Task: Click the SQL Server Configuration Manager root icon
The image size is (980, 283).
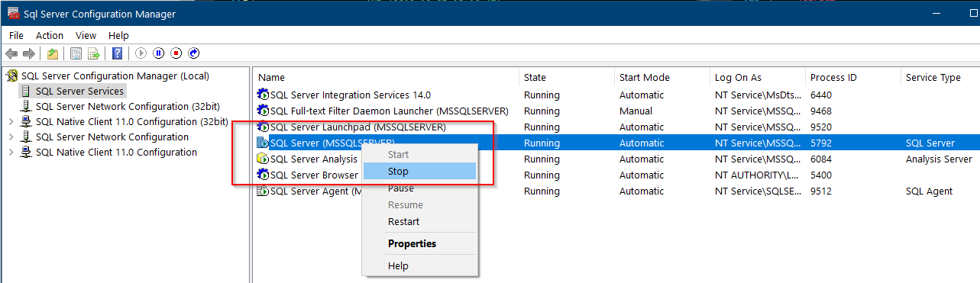Action: pyautogui.click(x=12, y=76)
